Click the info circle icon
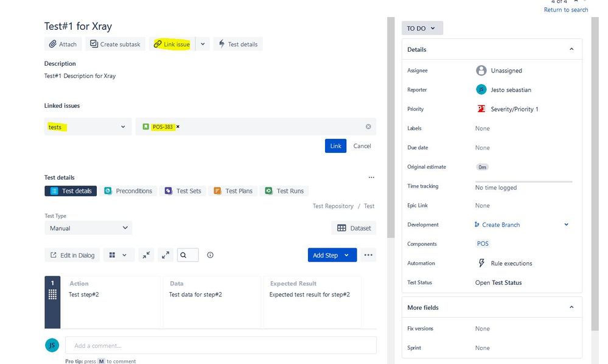The width and height of the screenshot is (608, 364). [x=210, y=255]
